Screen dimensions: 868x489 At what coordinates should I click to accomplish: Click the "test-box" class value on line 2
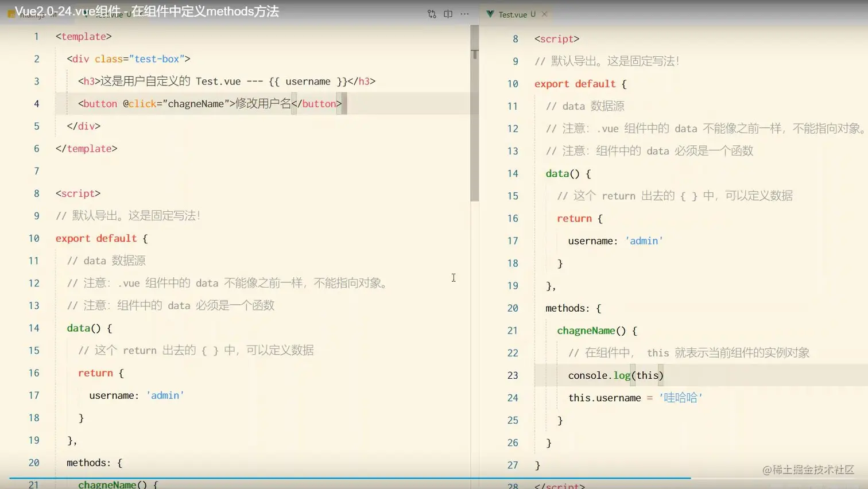[157, 59]
